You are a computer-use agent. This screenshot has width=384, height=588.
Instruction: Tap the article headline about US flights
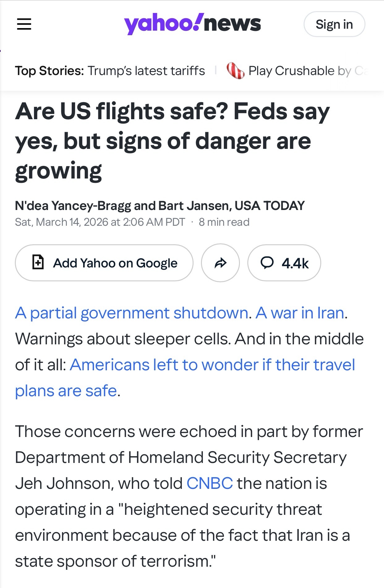(172, 141)
